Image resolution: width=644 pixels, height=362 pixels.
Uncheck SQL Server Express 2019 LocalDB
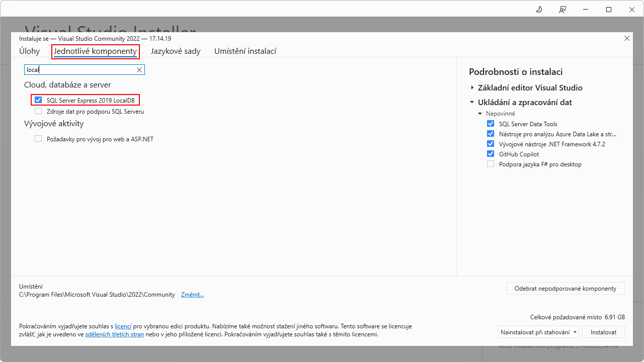click(x=38, y=100)
